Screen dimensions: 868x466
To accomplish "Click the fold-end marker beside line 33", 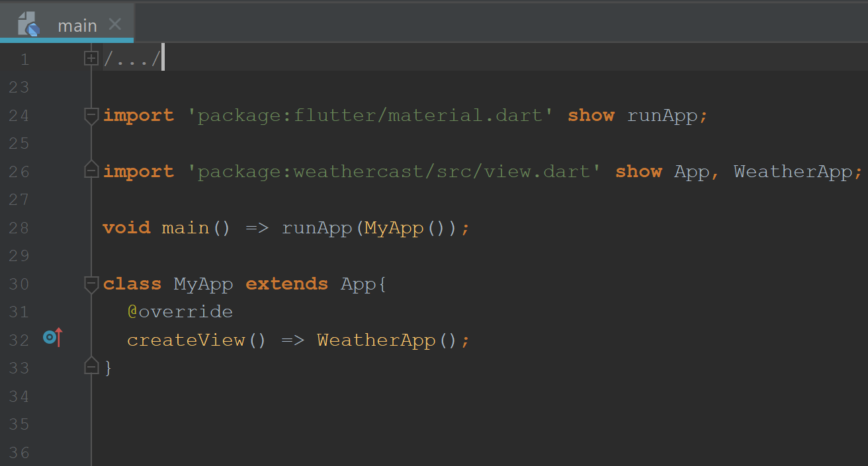I will (91, 366).
